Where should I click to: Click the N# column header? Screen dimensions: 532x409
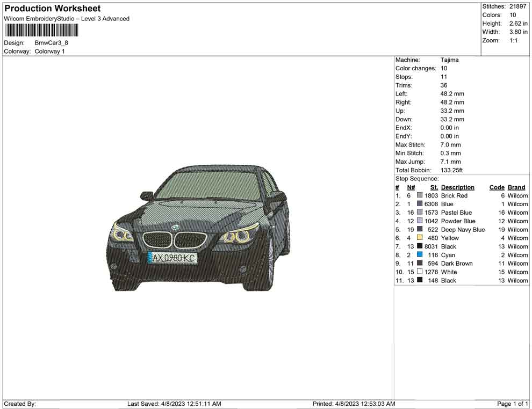411,187
